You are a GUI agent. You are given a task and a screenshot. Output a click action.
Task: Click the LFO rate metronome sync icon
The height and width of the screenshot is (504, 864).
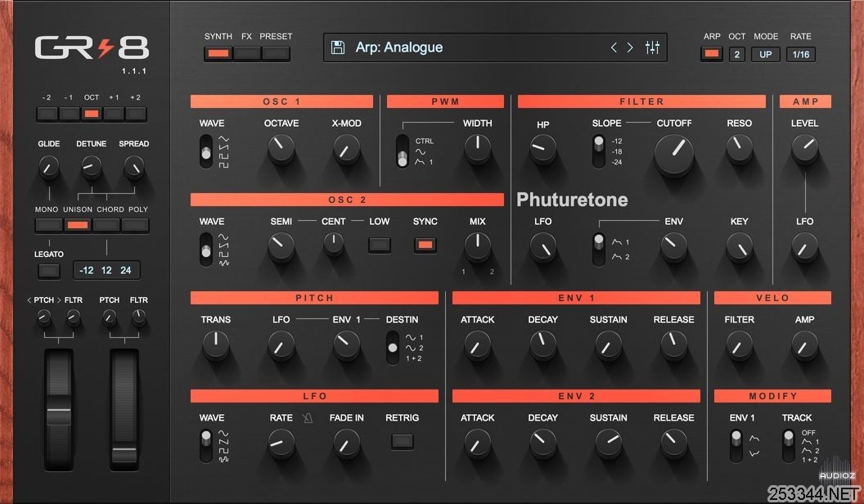(x=308, y=418)
